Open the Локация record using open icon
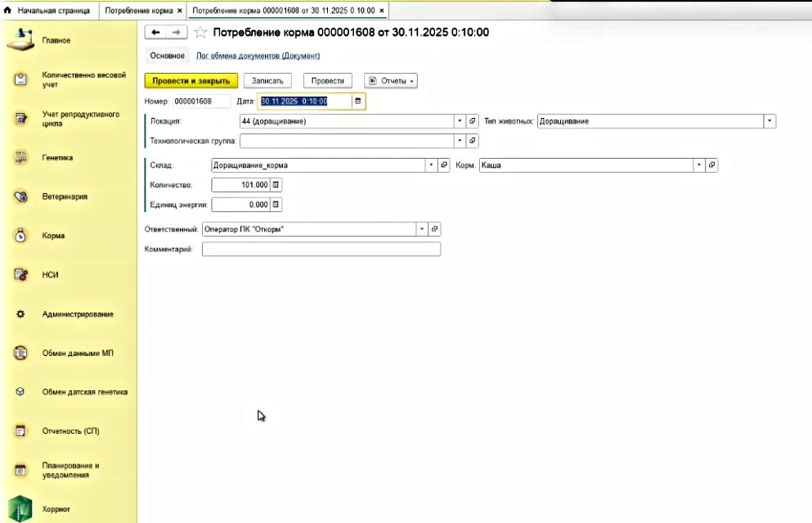 (473, 121)
